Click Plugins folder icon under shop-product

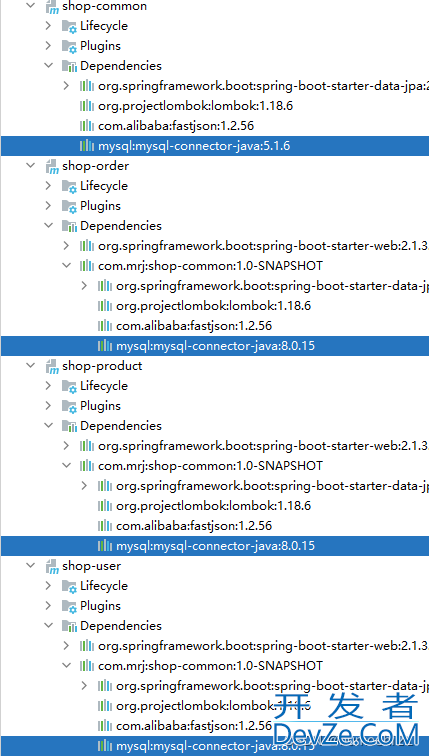(x=69, y=406)
